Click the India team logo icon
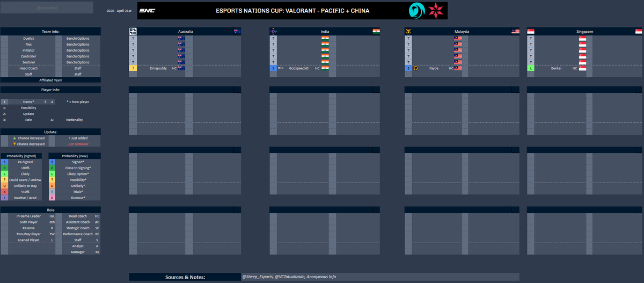Viewport: 644px width, 283px height. [x=273, y=32]
